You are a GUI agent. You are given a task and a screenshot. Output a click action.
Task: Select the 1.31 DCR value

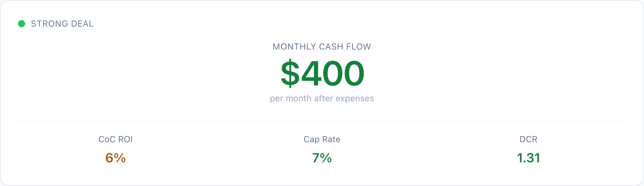click(528, 158)
